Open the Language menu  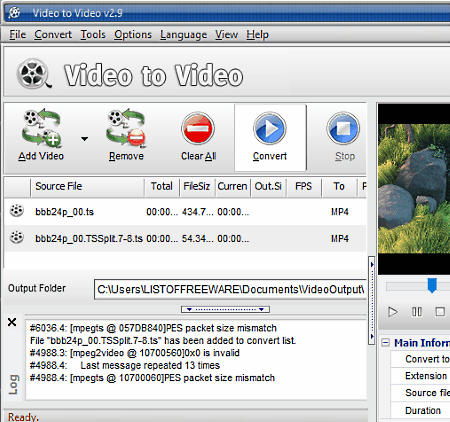tap(183, 34)
